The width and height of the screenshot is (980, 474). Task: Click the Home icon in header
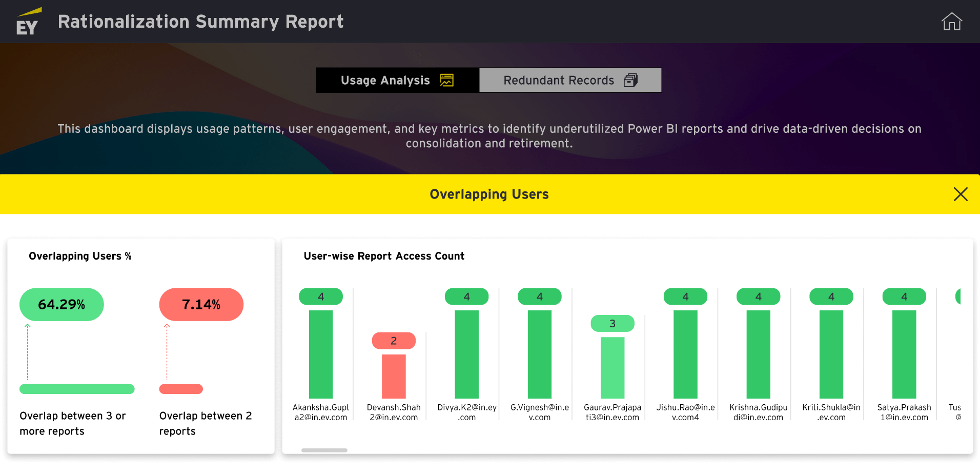(951, 22)
